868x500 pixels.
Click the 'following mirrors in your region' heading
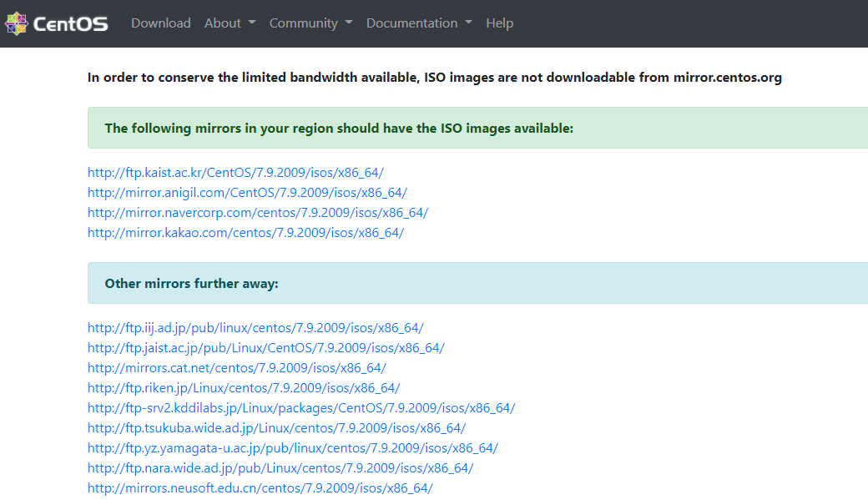point(339,129)
